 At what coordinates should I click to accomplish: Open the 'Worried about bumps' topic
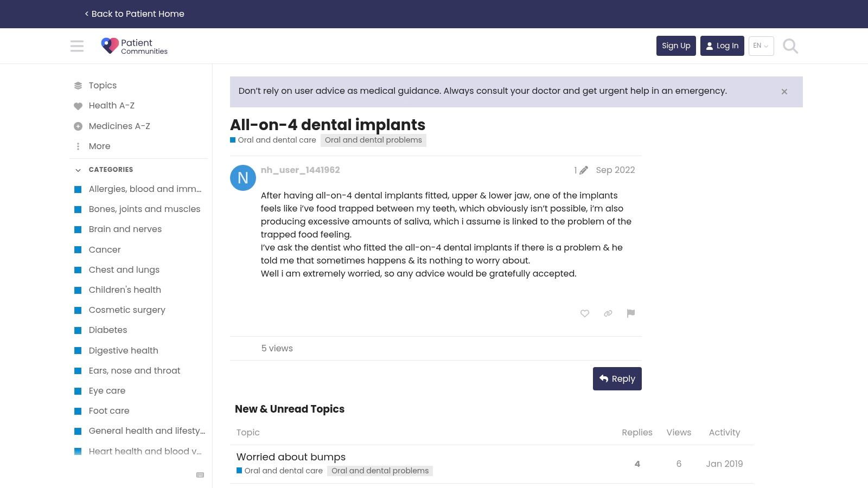tap(291, 457)
